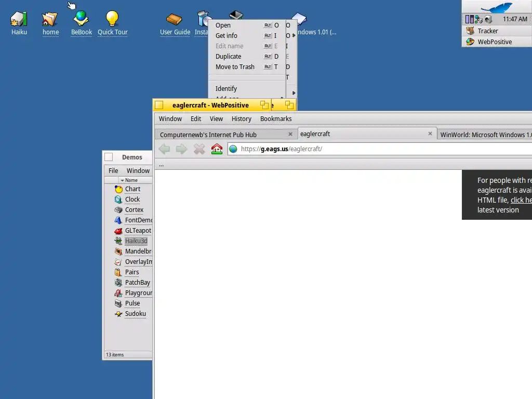Open the History menu in WebPositive
Screen dimensions: 532x399
click(x=241, y=119)
